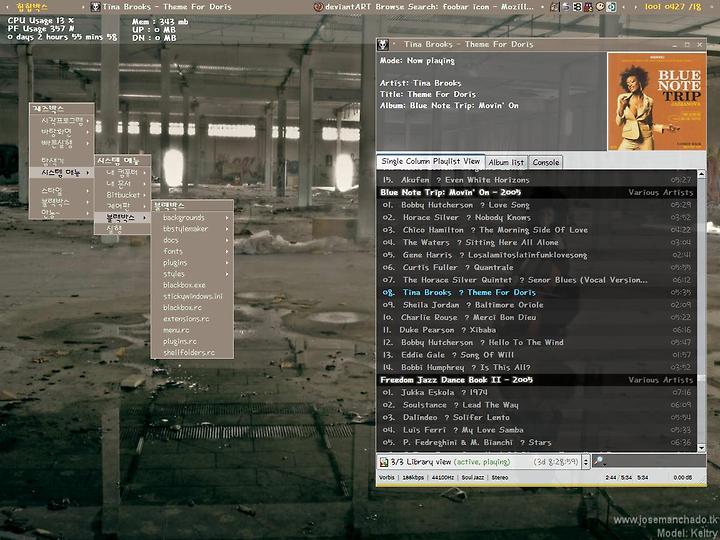
Task: Click the round smiley face tray icon
Action: [x=600, y=7]
